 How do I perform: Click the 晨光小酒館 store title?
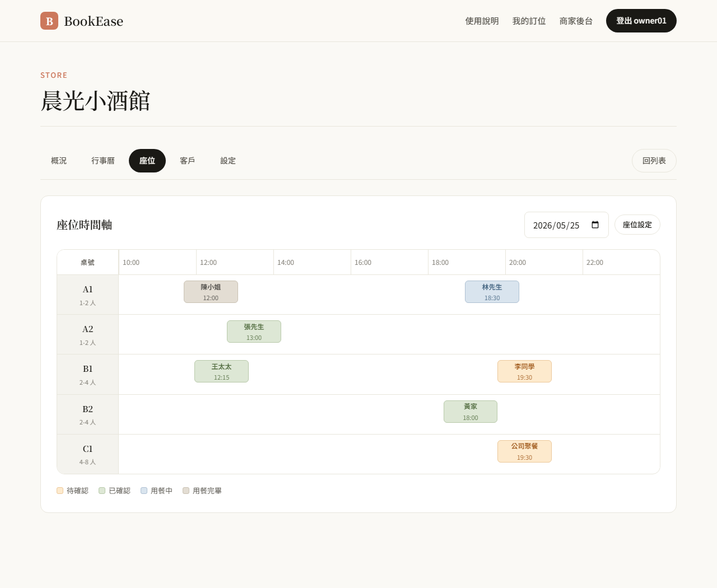(95, 101)
